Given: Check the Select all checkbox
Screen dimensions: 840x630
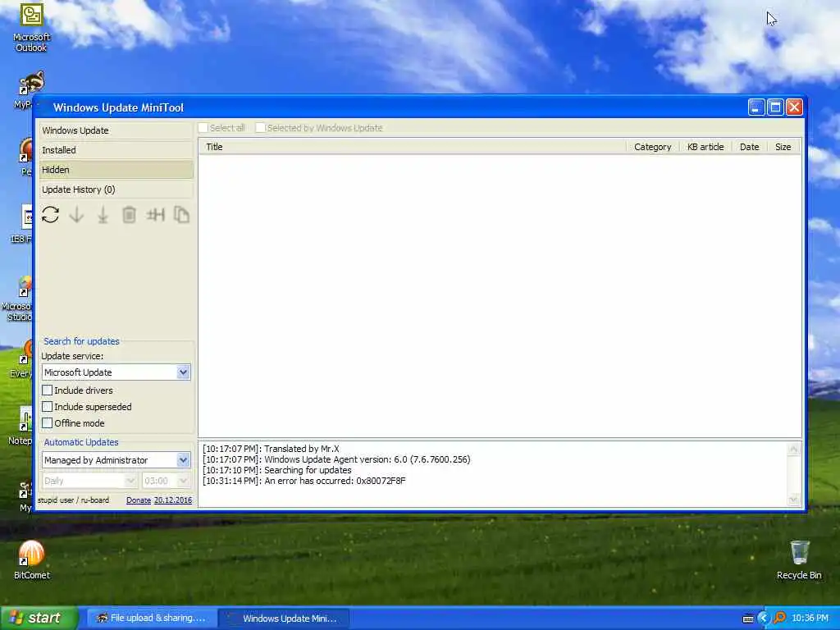Looking at the screenshot, I should [203, 127].
